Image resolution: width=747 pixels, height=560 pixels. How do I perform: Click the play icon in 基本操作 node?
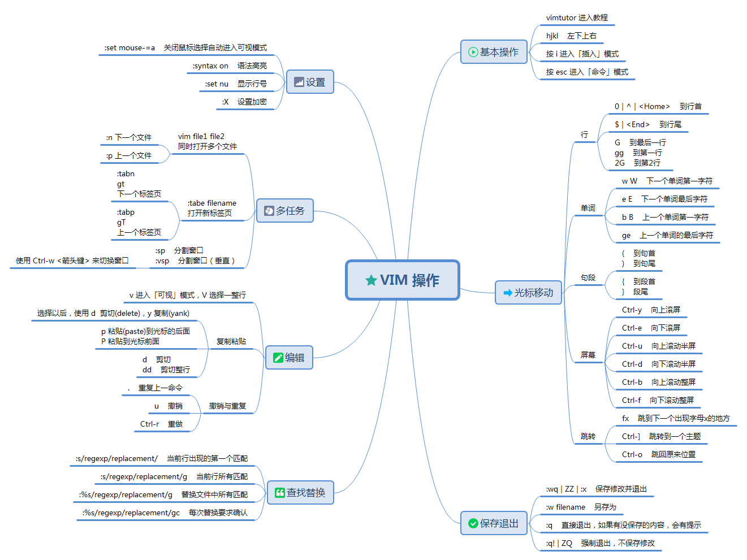point(473,52)
